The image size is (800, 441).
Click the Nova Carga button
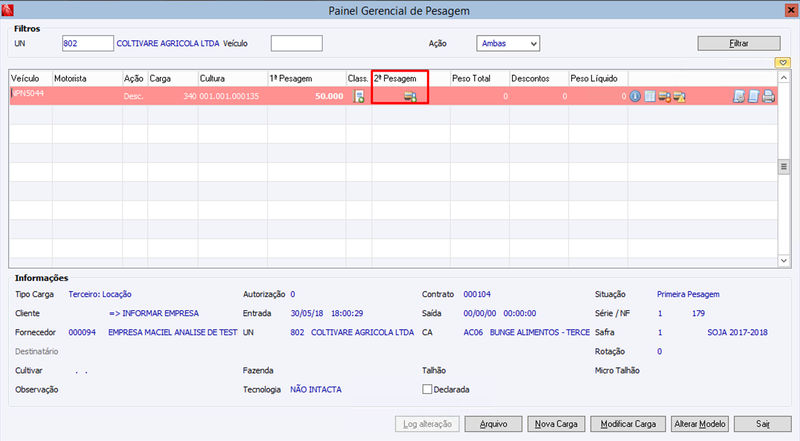556,424
